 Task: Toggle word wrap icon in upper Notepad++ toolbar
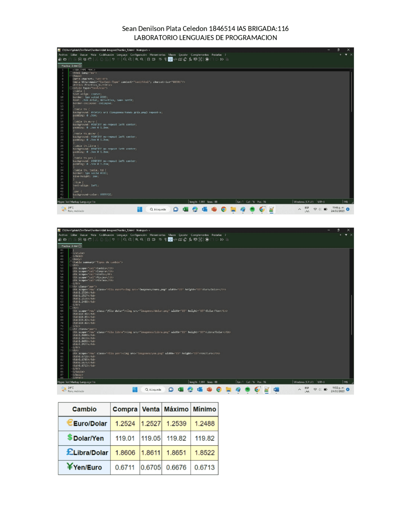pyautogui.click(x=160, y=59)
